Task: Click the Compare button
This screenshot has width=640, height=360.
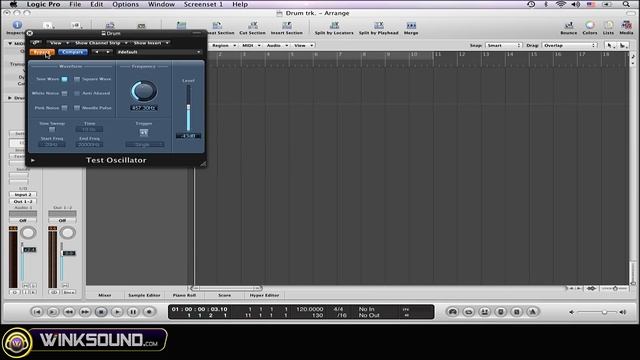Action: [73, 52]
